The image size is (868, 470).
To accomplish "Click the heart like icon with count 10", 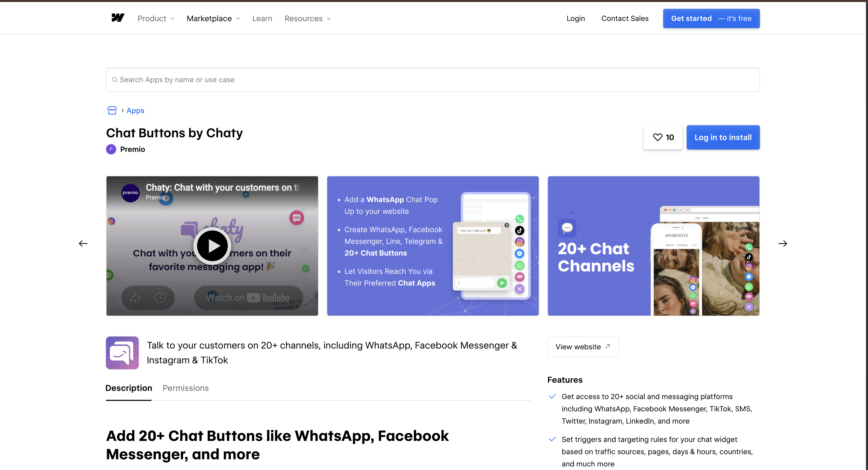I will pyautogui.click(x=662, y=137).
